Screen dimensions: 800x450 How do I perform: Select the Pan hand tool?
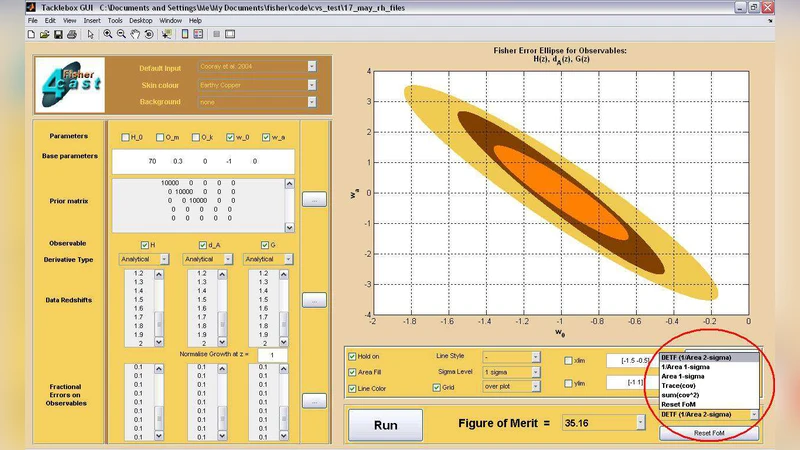point(134,34)
